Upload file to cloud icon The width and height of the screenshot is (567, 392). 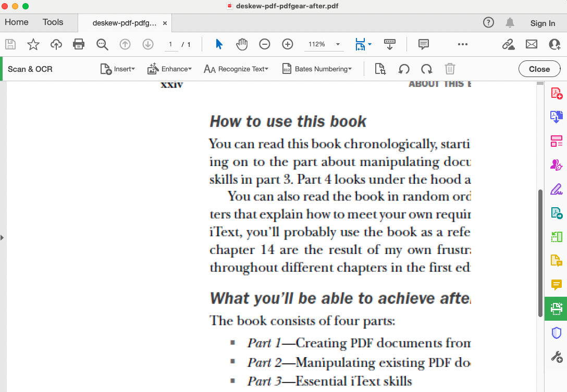[56, 44]
